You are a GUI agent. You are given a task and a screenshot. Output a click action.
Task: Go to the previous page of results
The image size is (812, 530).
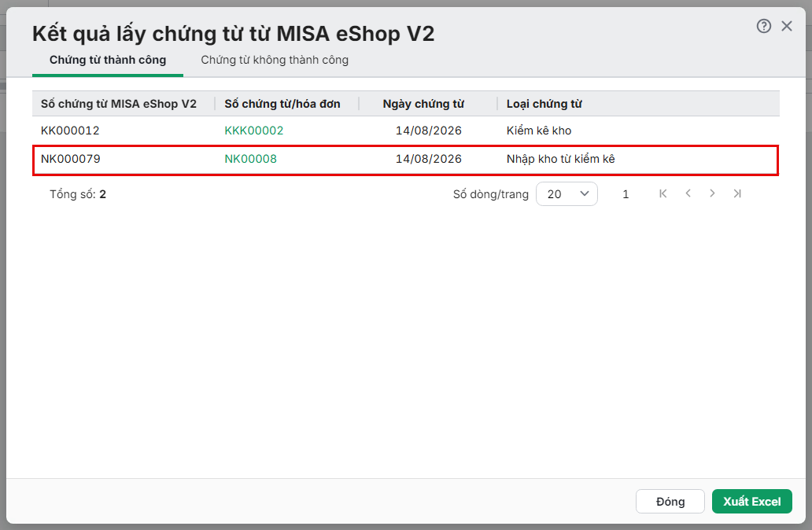(688, 193)
